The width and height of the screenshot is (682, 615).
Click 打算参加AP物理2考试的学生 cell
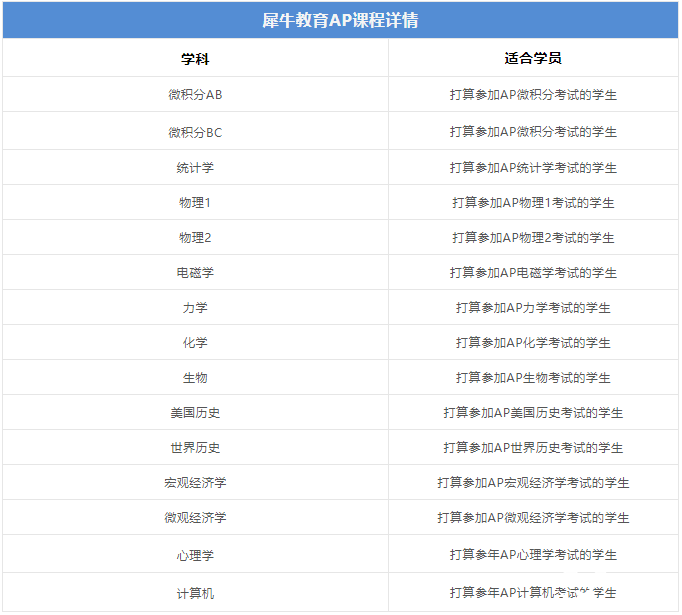pos(533,237)
